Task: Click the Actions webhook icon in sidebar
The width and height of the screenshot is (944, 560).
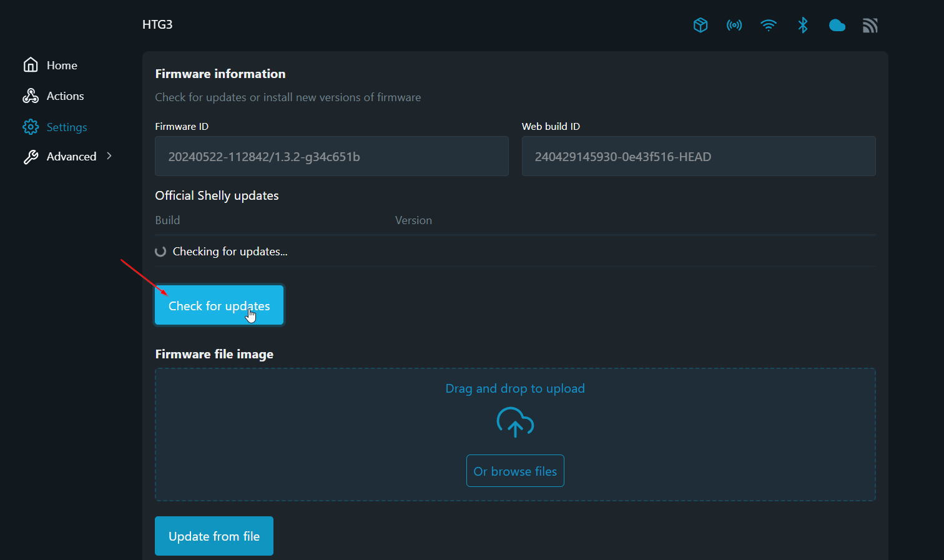Action: (x=31, y=96)
